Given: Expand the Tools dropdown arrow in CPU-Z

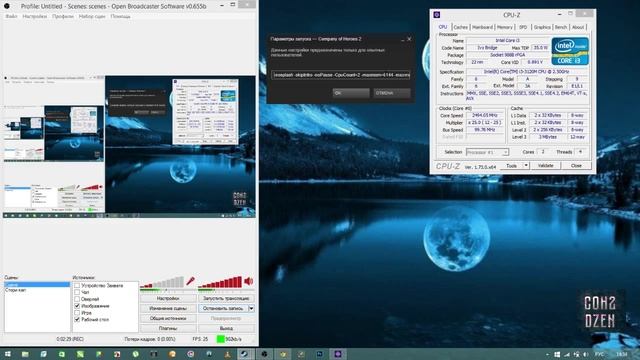Looking at the screenshot, I should (526, 166).
